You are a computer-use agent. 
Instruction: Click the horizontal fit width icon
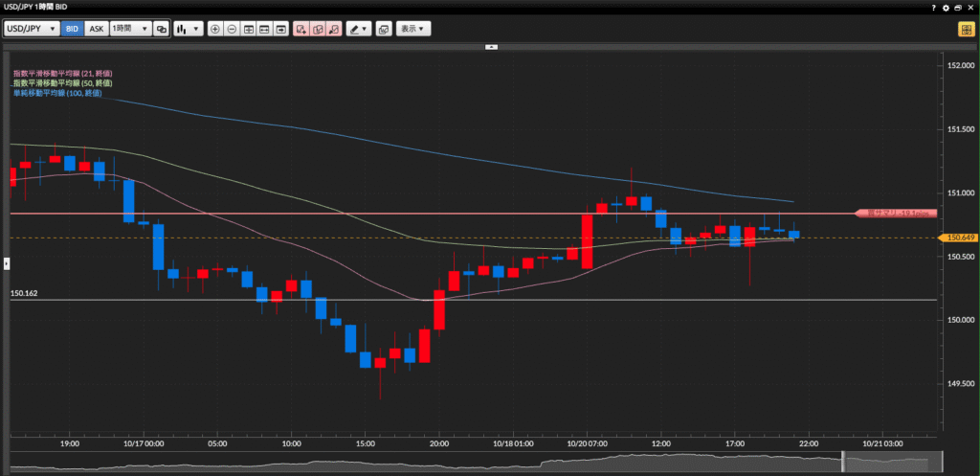tap(265, 29)
